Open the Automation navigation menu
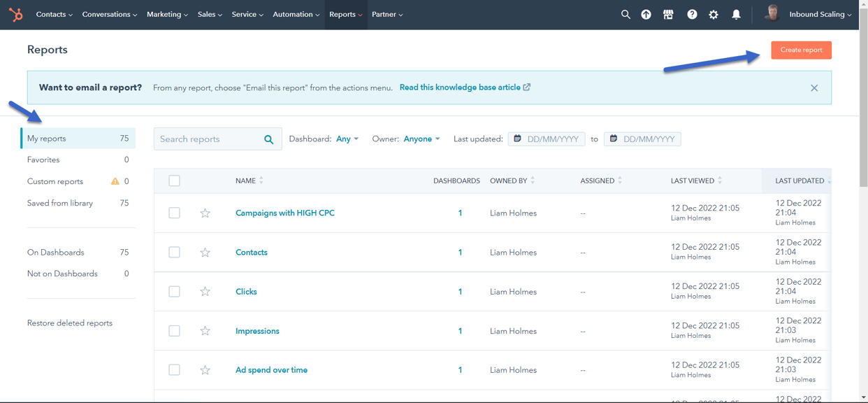 click(x=296, y=14)
